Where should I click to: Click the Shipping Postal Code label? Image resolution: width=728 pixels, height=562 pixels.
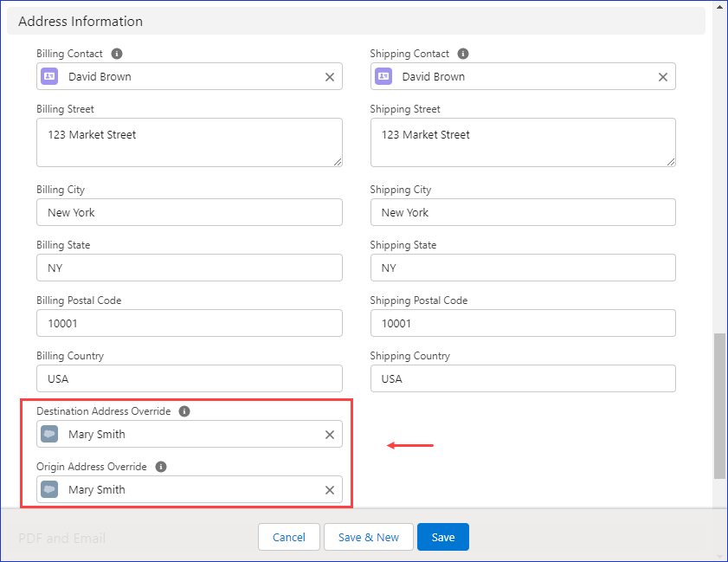(418, 300)
